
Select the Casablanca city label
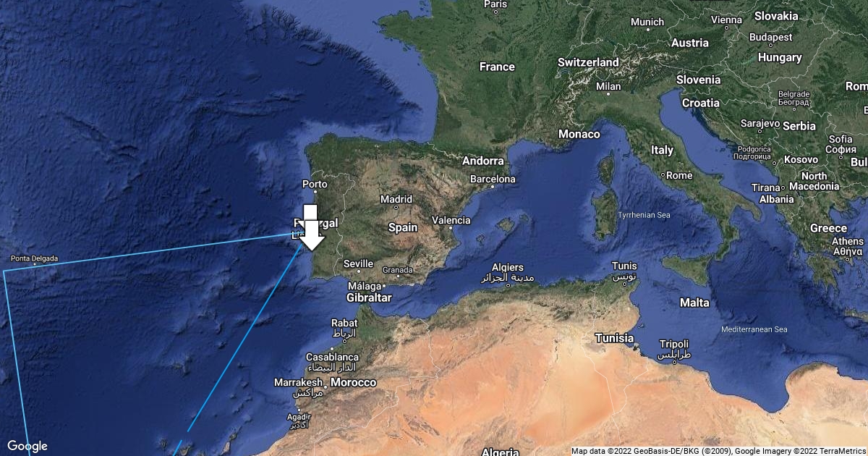(332, 357)
